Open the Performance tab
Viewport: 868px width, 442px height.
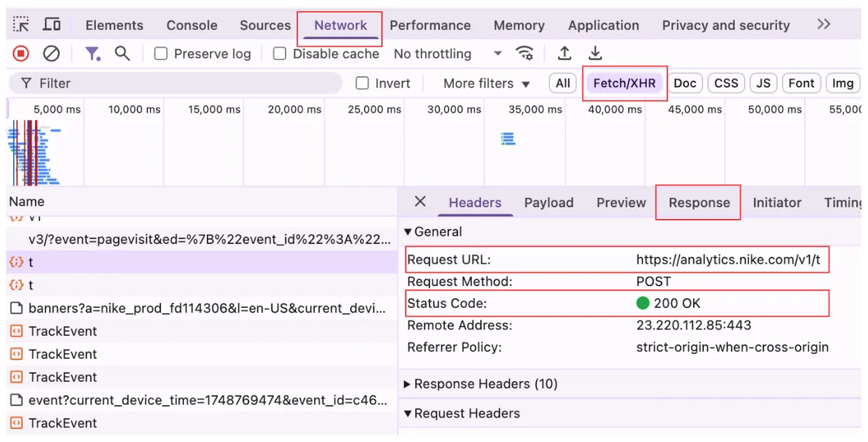point(430,25)
